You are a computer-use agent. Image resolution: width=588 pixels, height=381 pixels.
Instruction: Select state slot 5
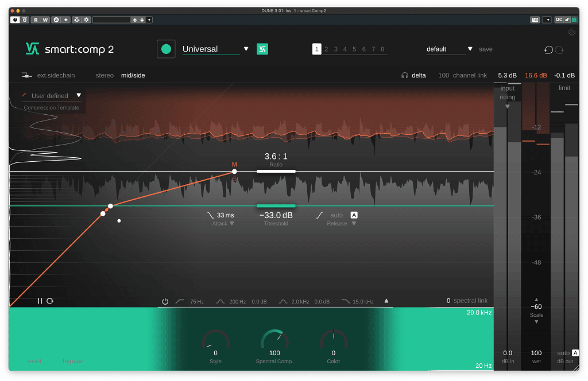tap(354, 49)
